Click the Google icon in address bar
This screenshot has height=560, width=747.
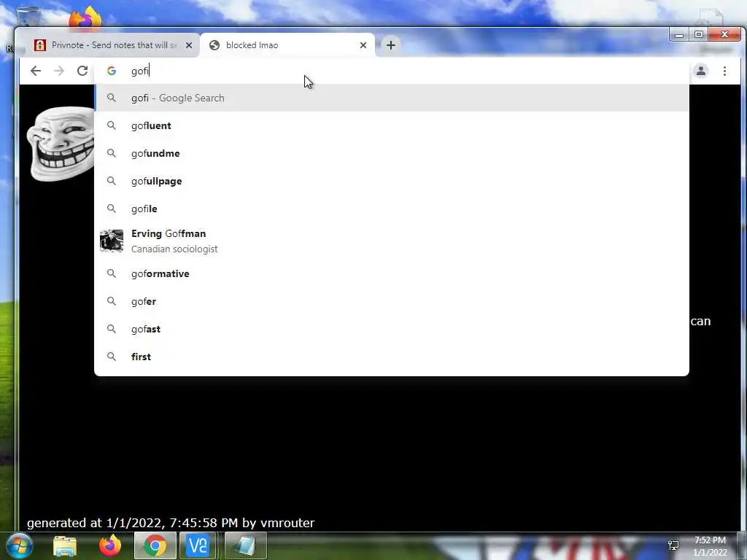click(112, 71)
